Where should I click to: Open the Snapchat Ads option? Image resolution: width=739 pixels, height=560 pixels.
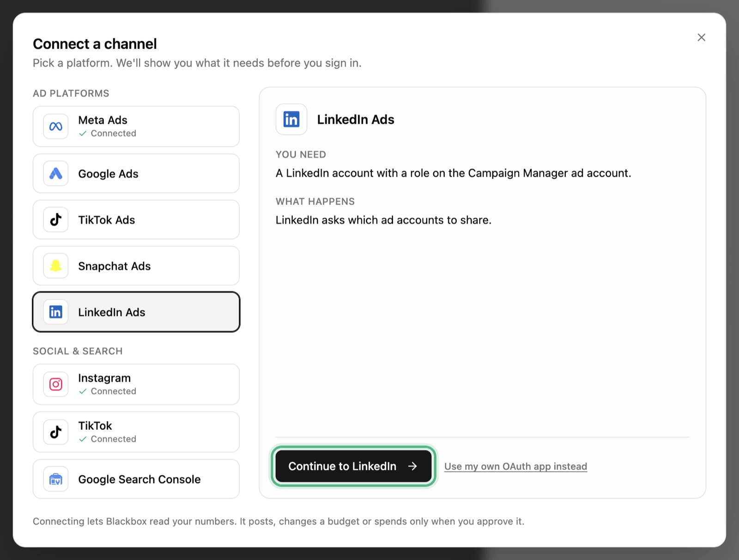click(x=136, y=266)
